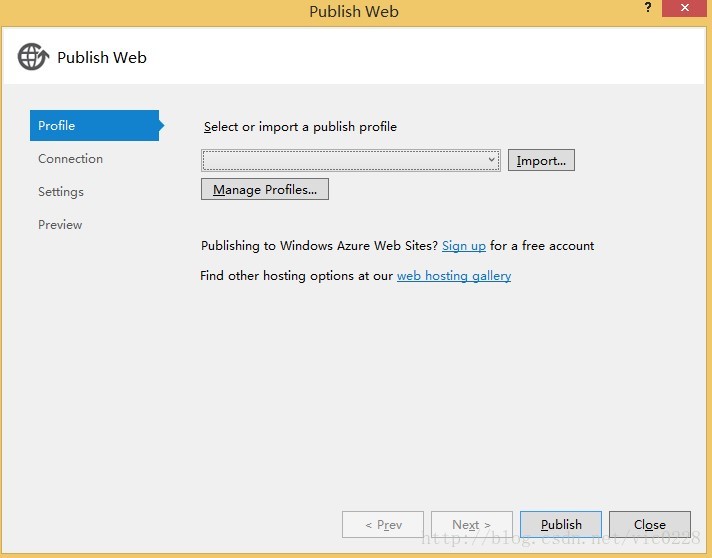Open the web hosting gallery link

[454, 276]
